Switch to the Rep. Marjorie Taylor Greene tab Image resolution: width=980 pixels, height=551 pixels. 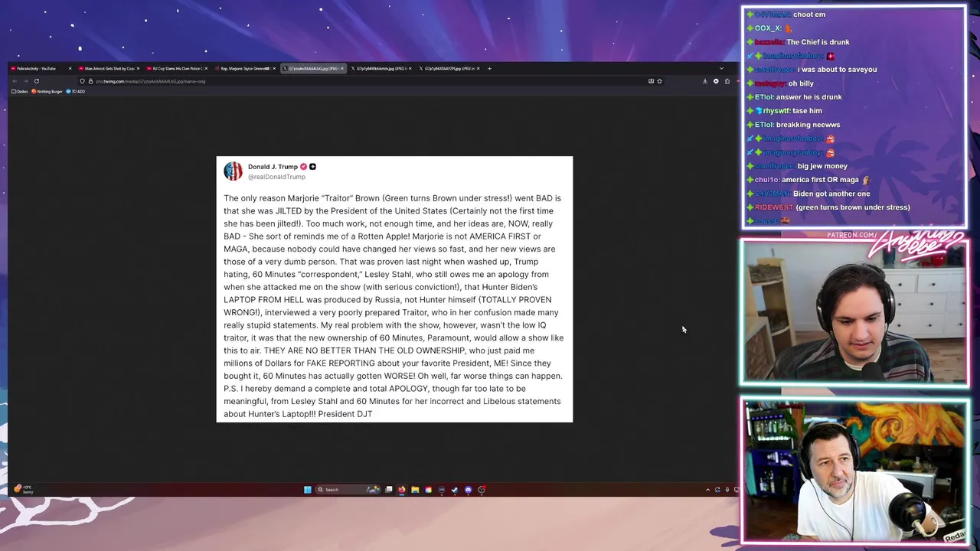tap(245, 68)
